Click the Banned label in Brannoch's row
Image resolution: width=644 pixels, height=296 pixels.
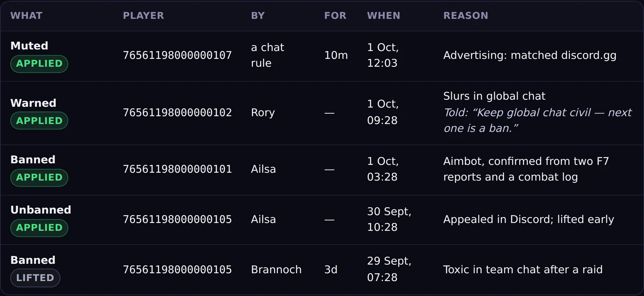pos(33,260)
